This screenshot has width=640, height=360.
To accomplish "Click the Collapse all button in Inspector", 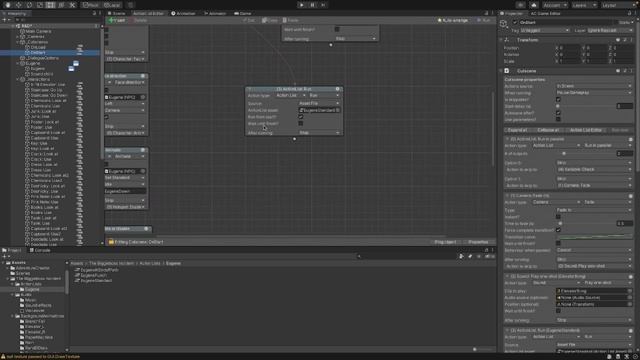I will click(x=548, y=130).
